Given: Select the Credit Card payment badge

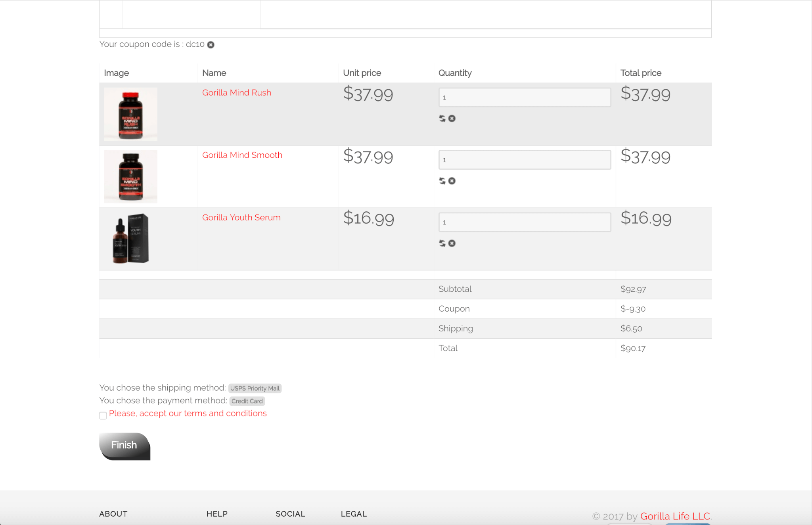Looking at the screenshot, I should [247, 401].
